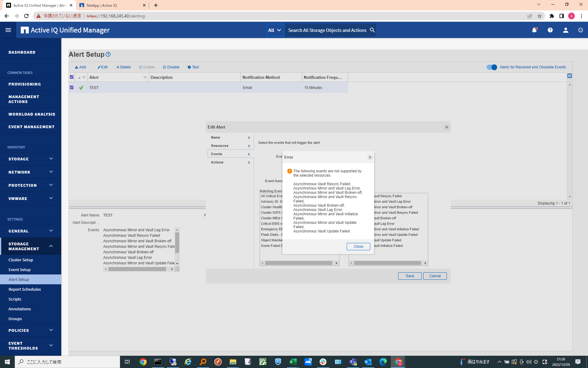Click the Alert Setup help icon
The width and height of the screenshot is (588, 368).
click(108, 54)
